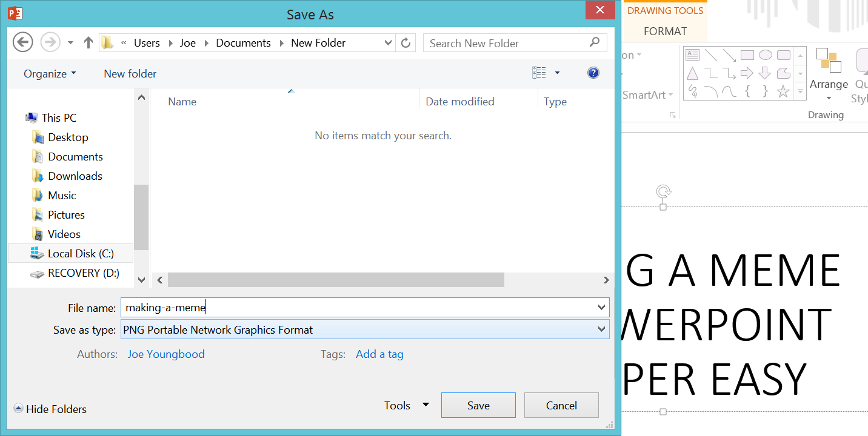Image resolution: width=868 pixels, height=436 pixels.
Task: Select the Down Arrow block shape
Action: click(x=766, y=73)
